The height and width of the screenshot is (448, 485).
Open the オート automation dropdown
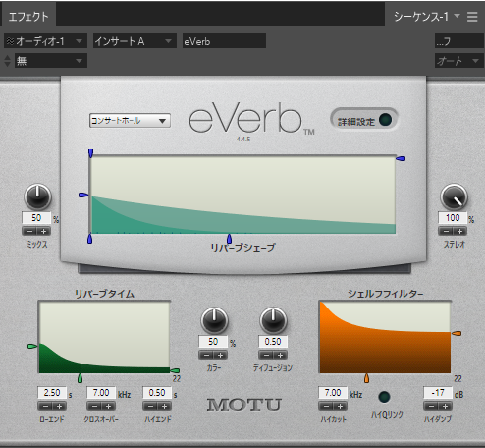click(458, 61)
